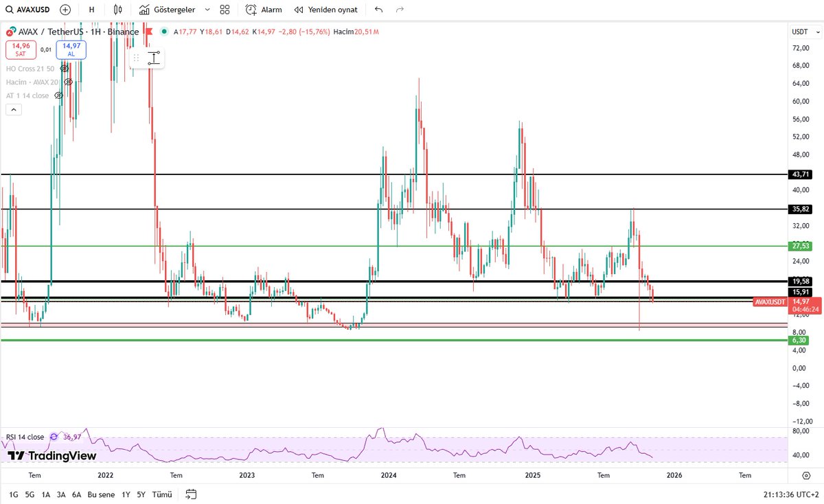Expand the favorite indicators dropdown arrow
The height and width of the screenshot is (504, 824).
207,10
